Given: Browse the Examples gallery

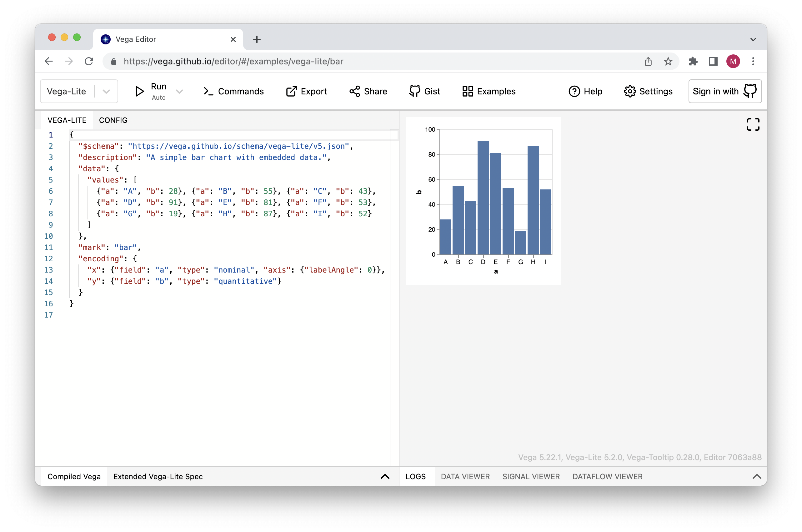Looking at the screenshot, I should 489,91.
